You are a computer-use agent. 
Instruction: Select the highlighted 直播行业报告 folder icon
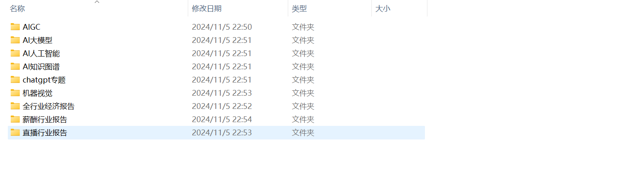tap(15, 132)
